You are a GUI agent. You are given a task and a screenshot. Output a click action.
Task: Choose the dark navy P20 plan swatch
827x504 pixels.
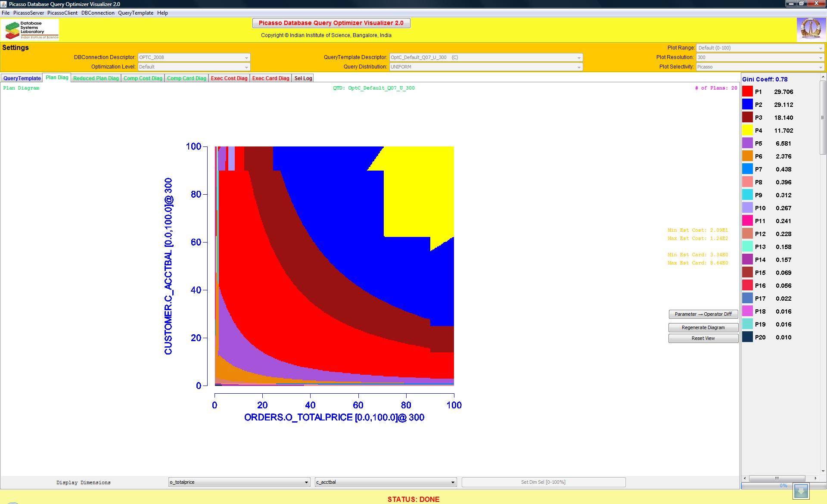(x=747, y=337)
